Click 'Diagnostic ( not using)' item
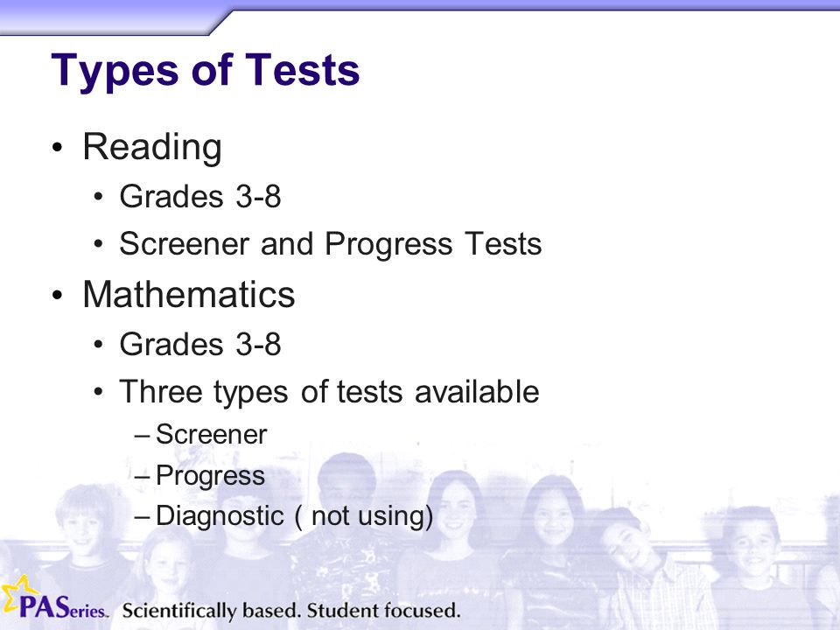This screenshot has height=630, width=840. click(294, 516)
